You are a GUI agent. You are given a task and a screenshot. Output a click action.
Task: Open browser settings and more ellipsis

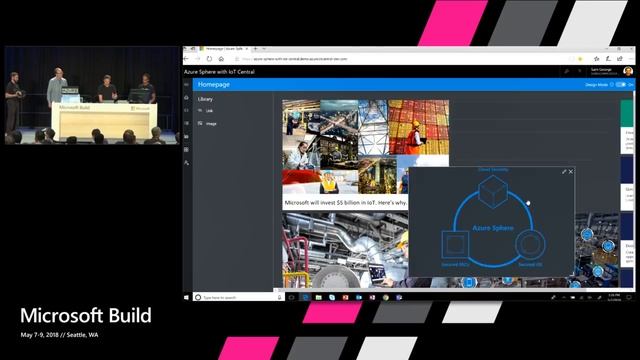pos(631,59)
